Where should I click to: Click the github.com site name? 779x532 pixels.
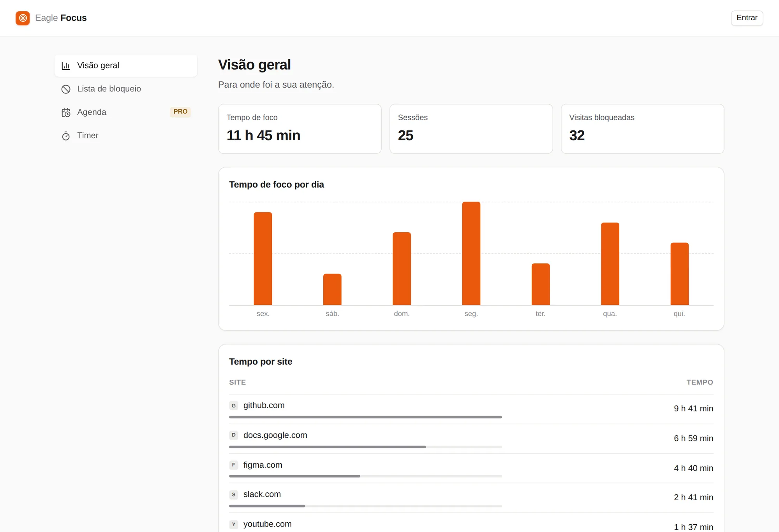point(264,406)
